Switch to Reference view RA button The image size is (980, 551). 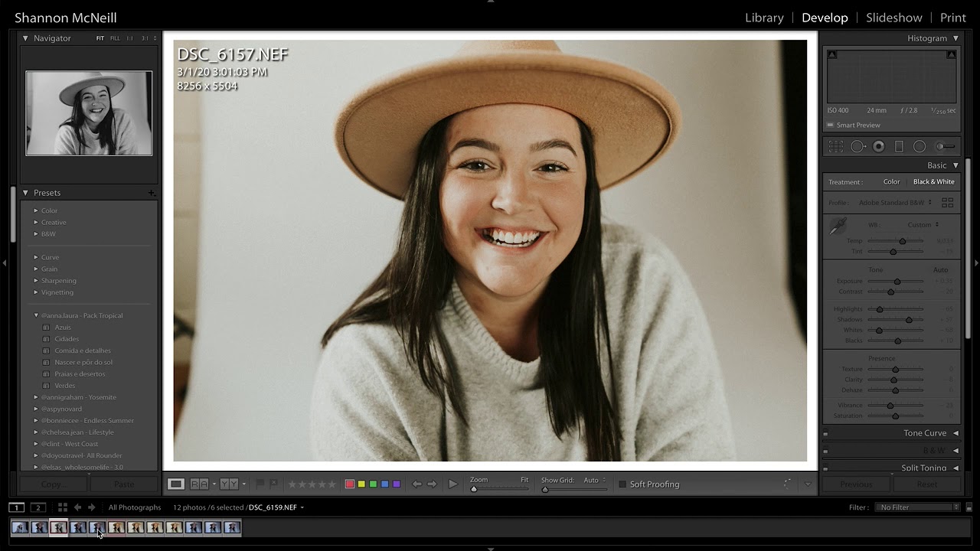click(199, 484)
